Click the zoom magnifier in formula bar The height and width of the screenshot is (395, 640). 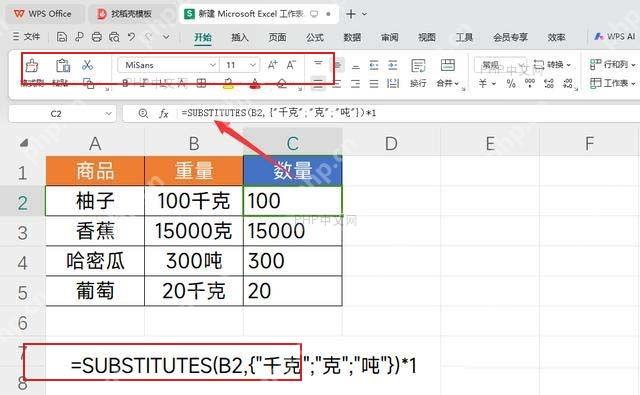click(x=143, y=113)
